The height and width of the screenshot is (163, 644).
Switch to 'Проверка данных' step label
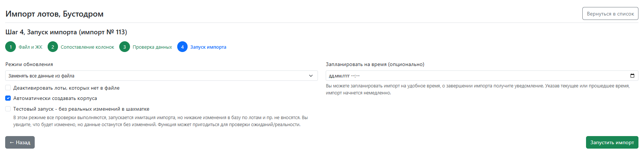(x=152, y=47)
